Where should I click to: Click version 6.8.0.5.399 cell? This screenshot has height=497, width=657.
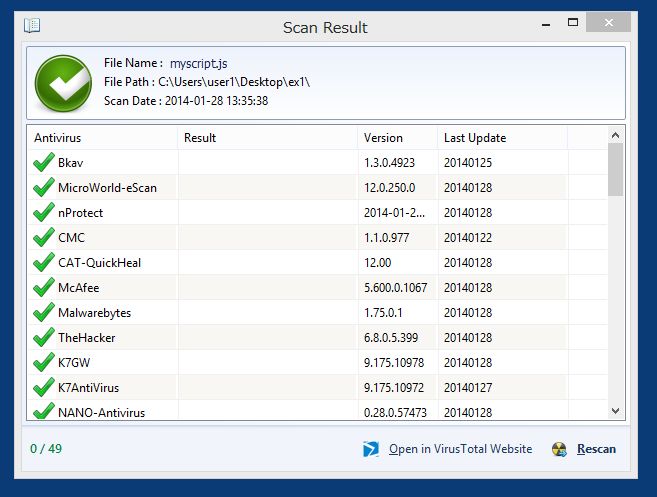click(x=391, y=338)
